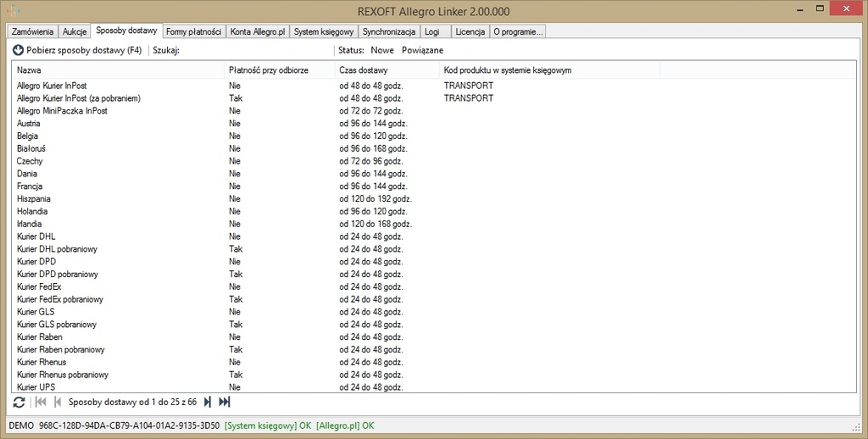The width and height of the screenshot is (868, 439).
Task: Click [System księgowy] OK status text
Action: [x=268, y=425]
